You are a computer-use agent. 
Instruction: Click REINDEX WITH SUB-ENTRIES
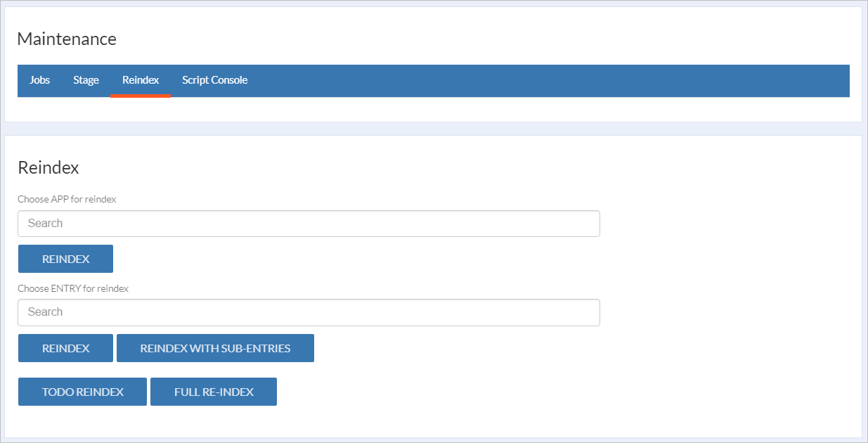tap(215, 347)
